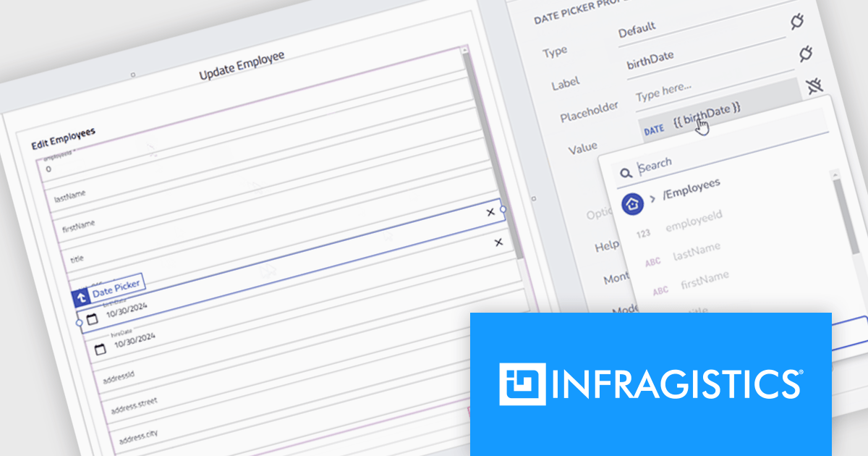Viewport: 868px width, 456px height.
Task: Click the search magnifier icon
Action: [x=626, y=174]
